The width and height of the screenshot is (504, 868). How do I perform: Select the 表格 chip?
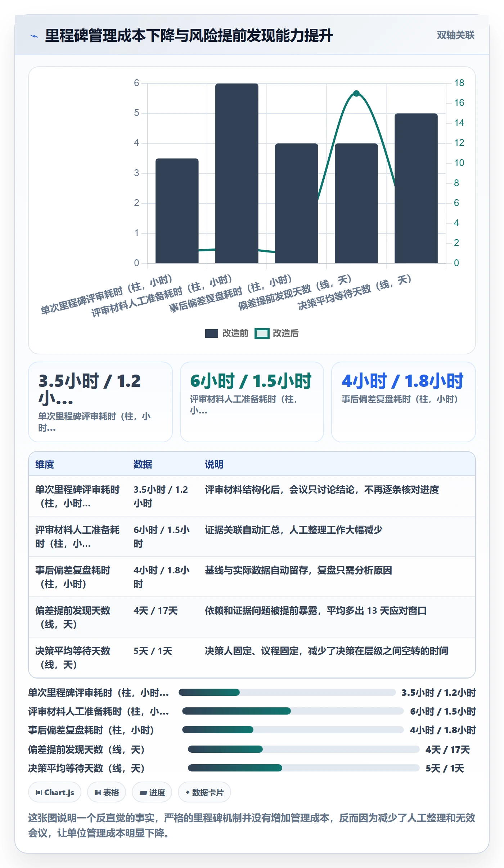pyautogui.click(x=107, y=792)
